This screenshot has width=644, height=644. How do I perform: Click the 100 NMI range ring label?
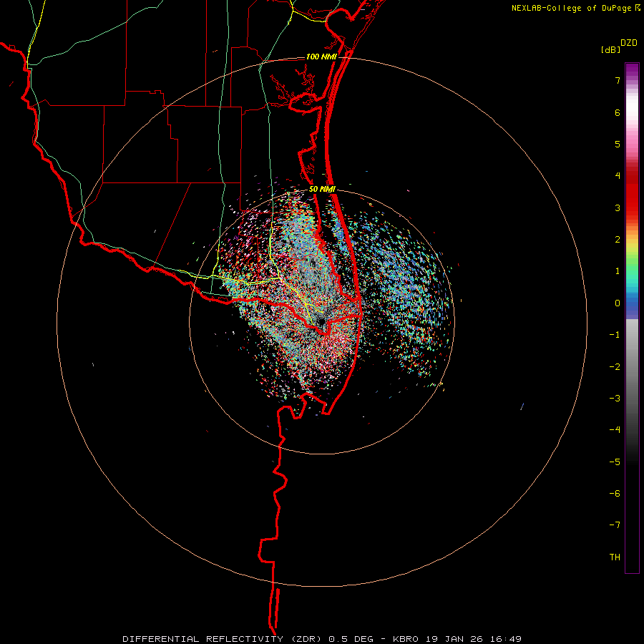[x=321, y=57]
